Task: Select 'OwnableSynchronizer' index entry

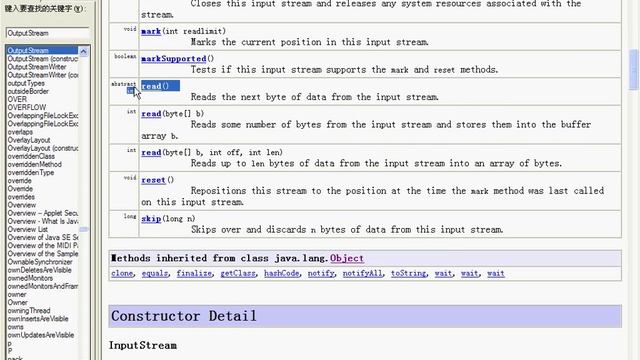Action: click(40, 262)
